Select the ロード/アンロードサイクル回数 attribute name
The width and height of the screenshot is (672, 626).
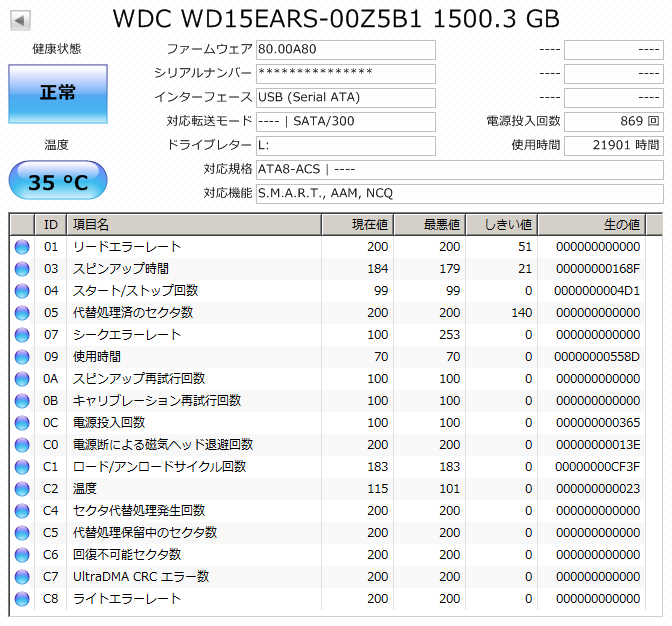pos(159,467)
